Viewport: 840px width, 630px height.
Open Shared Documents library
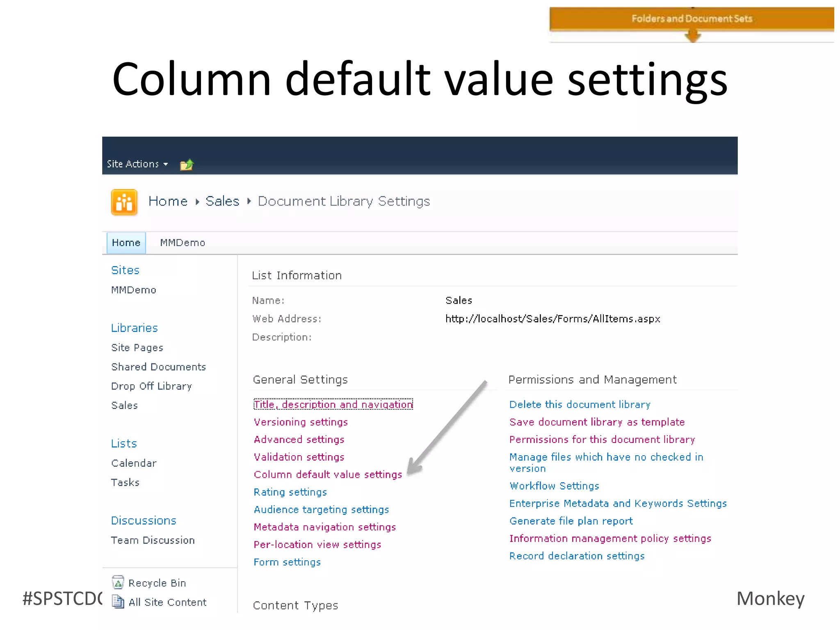159,367
